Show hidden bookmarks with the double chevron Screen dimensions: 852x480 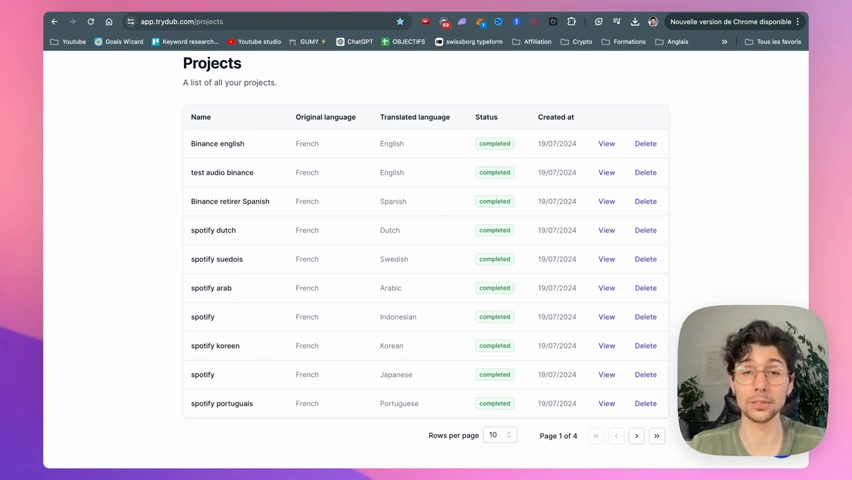pyautogui.click(x=724, y=42)
